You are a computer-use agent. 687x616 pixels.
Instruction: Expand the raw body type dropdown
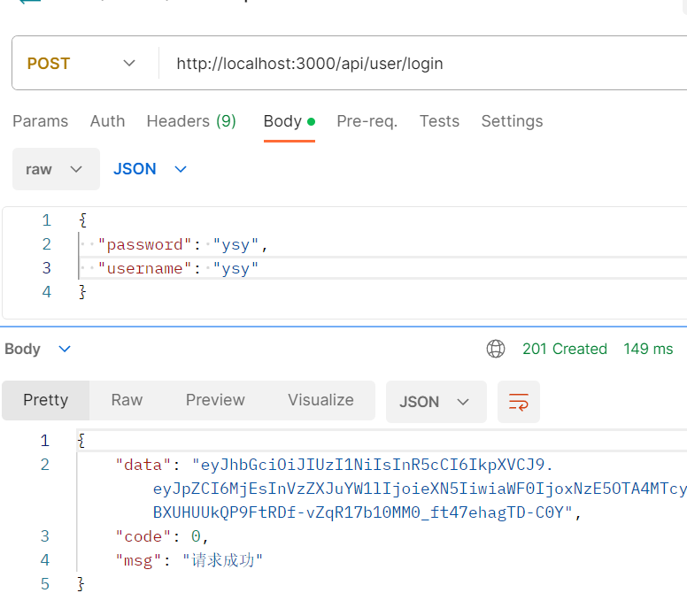(x=55, y=169)
